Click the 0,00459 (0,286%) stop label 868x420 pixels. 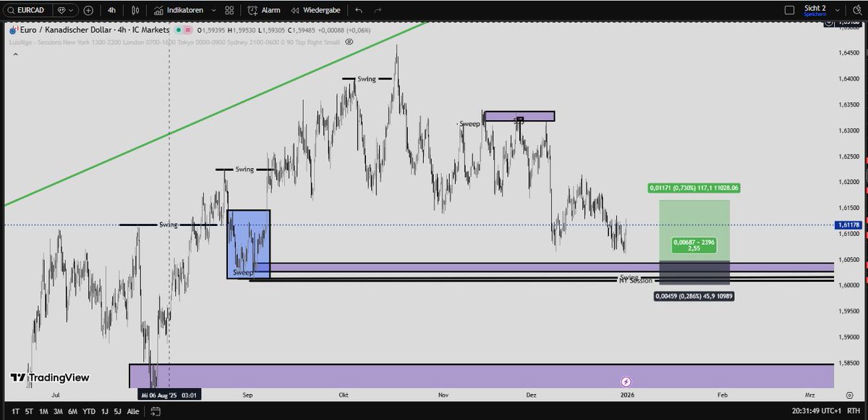[x=694, y=295]
